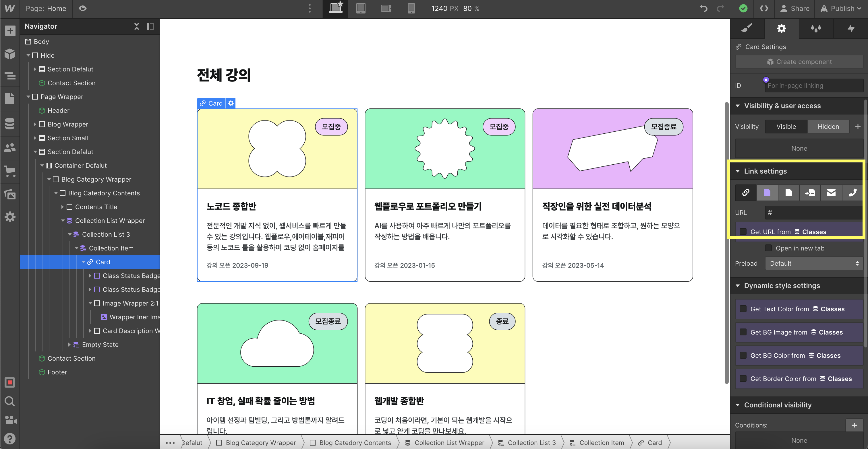Switch to tablet breakpoint view

tap(361, 8)
